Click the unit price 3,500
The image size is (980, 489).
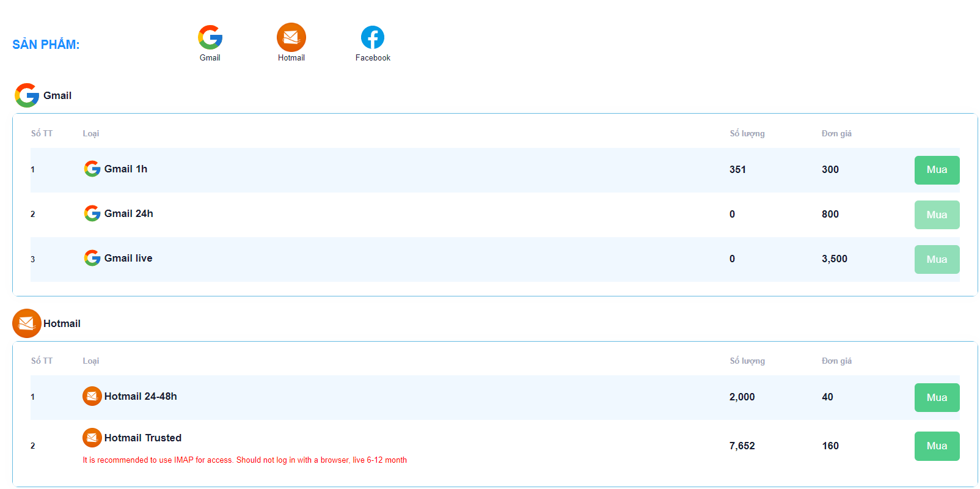[x=835, y=259]
